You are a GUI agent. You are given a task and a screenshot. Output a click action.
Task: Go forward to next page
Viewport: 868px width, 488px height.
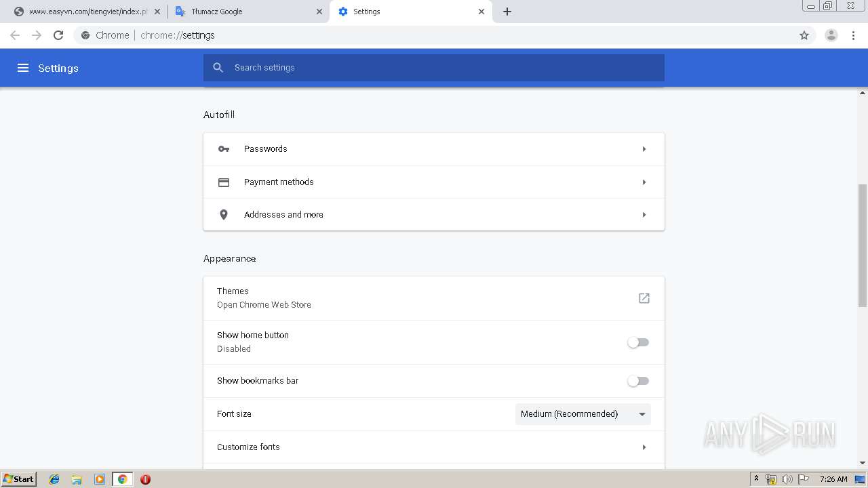click(x=37, y=35)
